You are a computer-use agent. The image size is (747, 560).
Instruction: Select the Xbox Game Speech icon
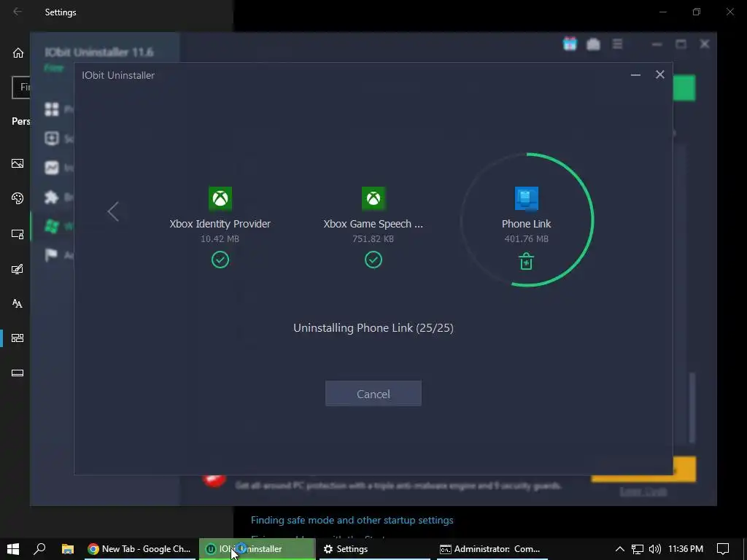pos(373,198)
